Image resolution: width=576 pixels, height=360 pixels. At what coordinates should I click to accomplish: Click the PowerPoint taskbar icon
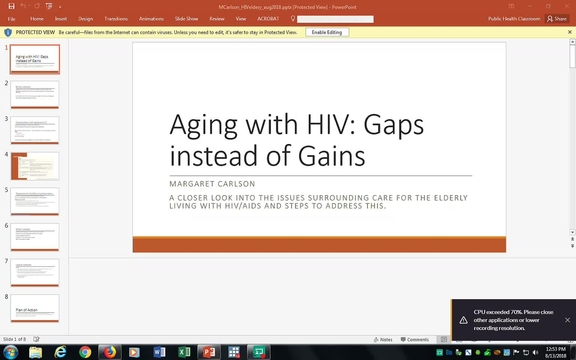tap(209, 352)
